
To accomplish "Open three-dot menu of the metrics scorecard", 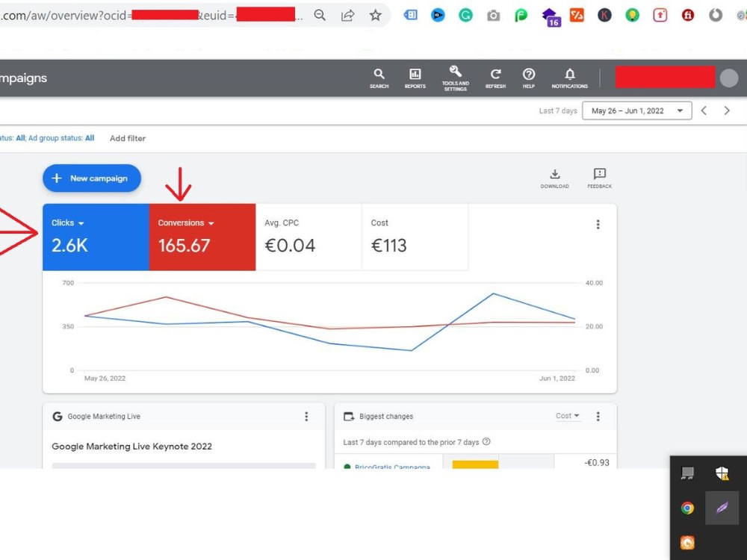I will (x=598, y=224).
